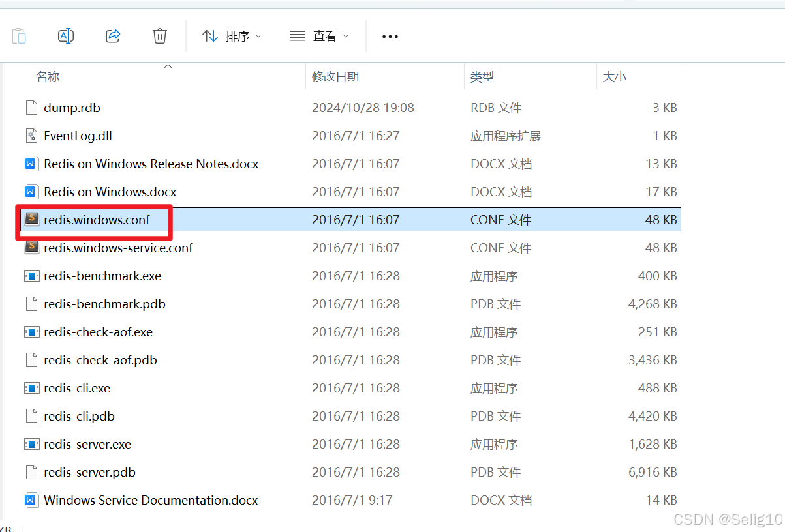Click the redis-check-aof.exe application icon
785x532 pixels.
pos(31,332)
